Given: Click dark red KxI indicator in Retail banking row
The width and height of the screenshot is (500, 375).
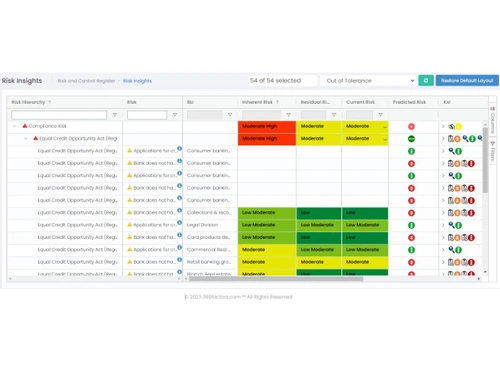Looking at the screenshot, I should click(x=471, y=262).
